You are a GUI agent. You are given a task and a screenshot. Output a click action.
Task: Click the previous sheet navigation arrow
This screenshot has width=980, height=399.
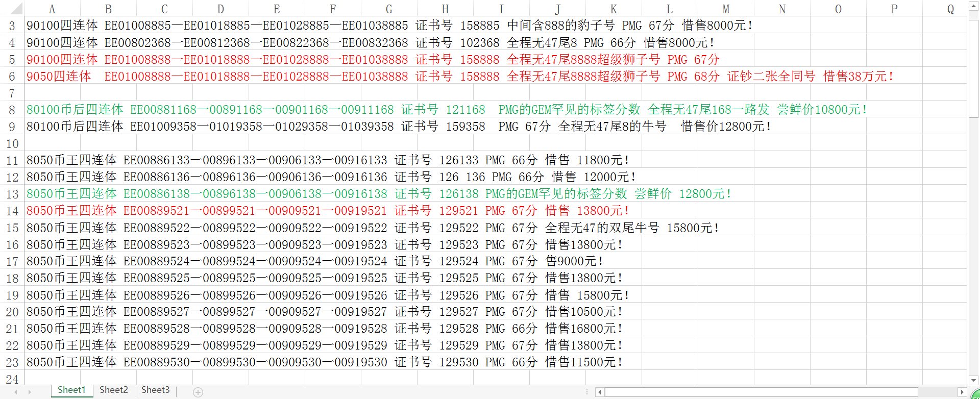(x=16, y=392)
